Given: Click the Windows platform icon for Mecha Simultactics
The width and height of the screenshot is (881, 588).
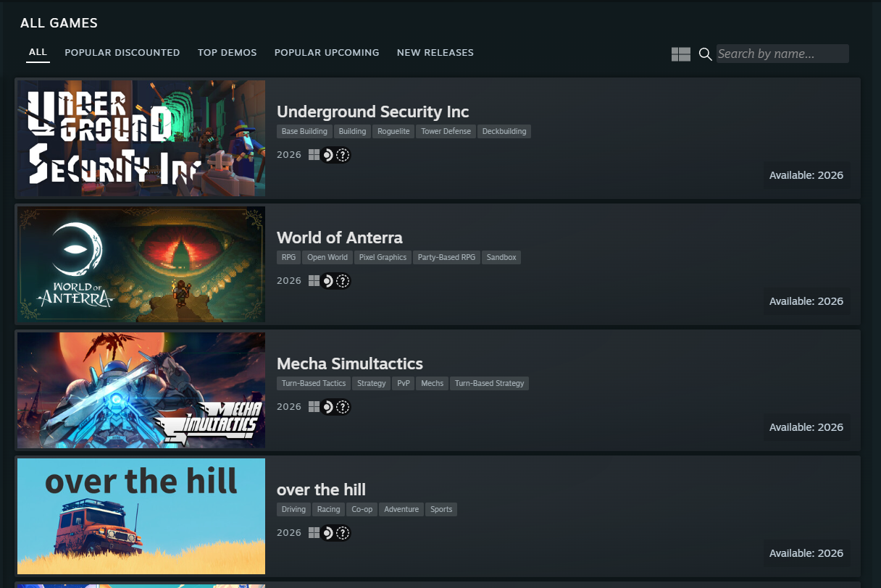Looking at the screenshot, I should [x=314, y=407].
